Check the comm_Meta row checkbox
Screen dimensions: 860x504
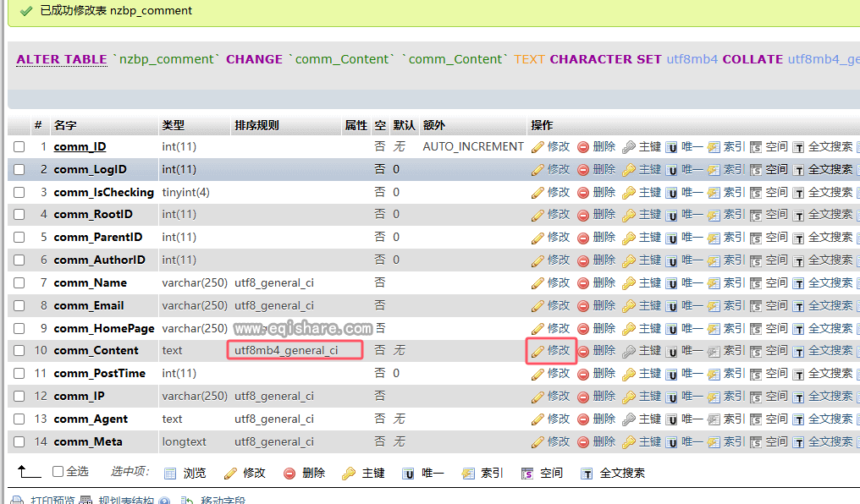click(19, 442)
